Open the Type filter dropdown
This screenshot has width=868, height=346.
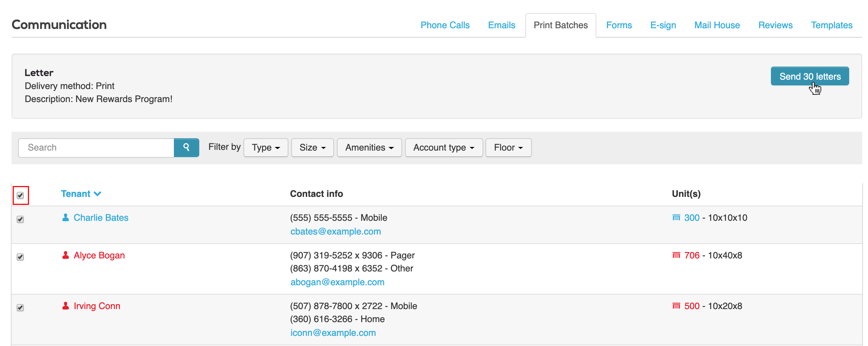point(266,148)
